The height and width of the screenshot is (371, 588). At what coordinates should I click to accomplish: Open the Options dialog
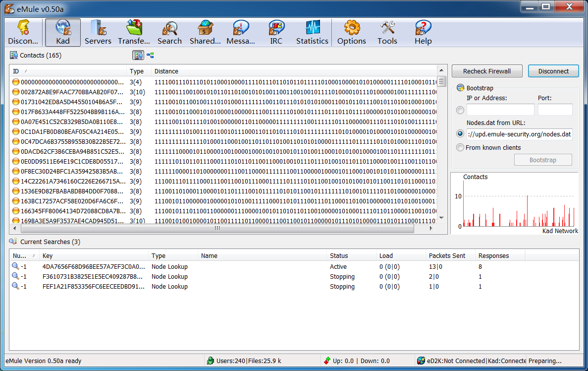coord(351,33)
